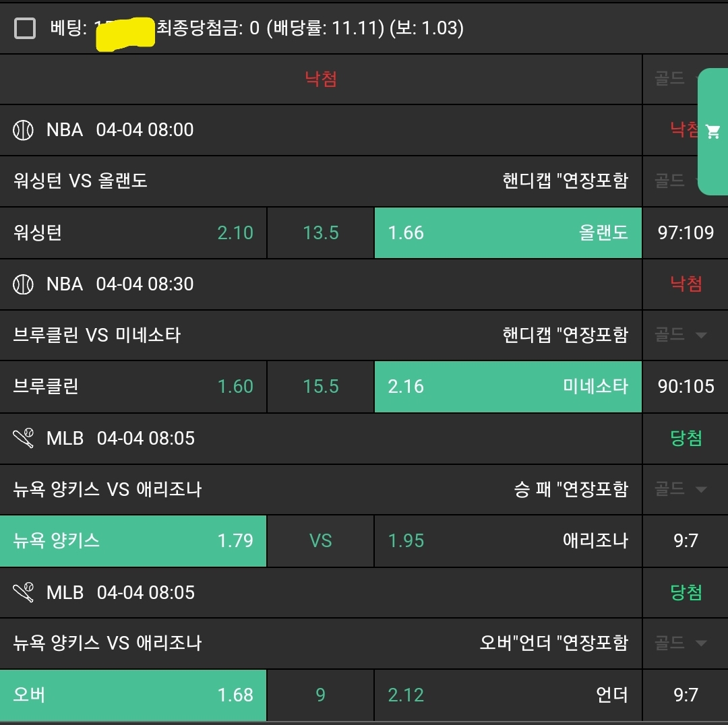Viewport: 728px width, 725px height.
Task: Click basketball icon for NBA 08:30 game
Action: 23,284
